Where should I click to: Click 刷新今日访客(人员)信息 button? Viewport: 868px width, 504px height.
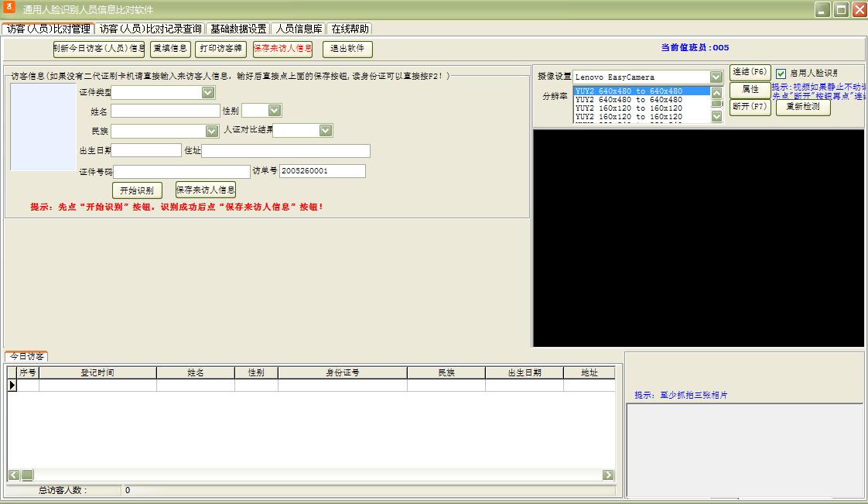99,49
